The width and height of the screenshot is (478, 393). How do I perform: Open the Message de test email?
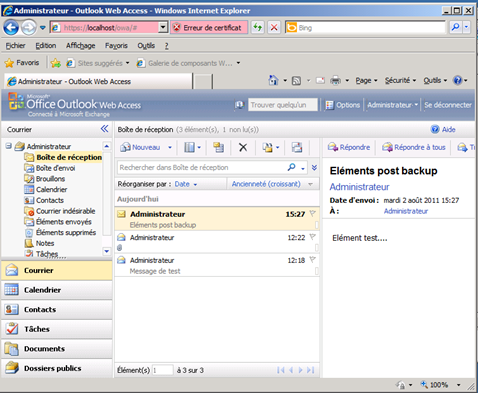coord(217,265)
